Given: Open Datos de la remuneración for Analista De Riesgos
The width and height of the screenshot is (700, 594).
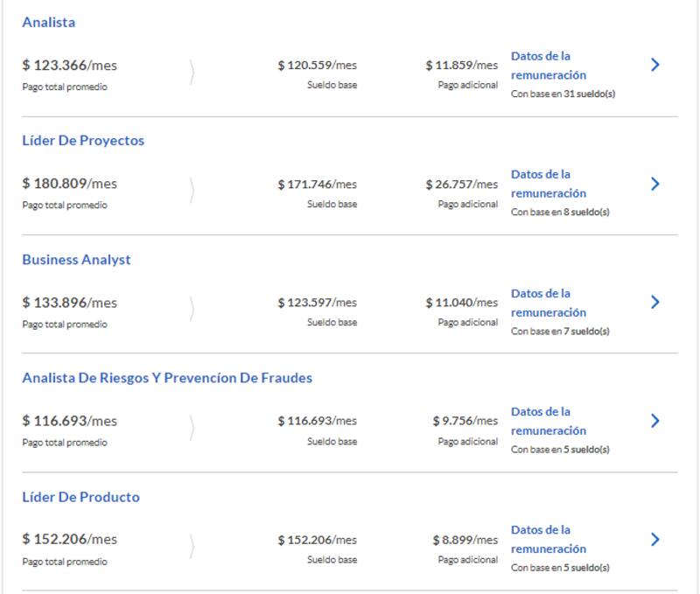Looking at the screenshot, I should point(548,421).
